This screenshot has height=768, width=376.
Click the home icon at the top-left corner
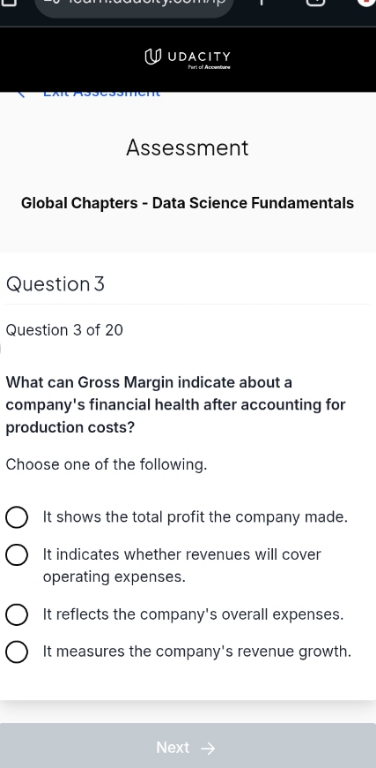point(10,2)
